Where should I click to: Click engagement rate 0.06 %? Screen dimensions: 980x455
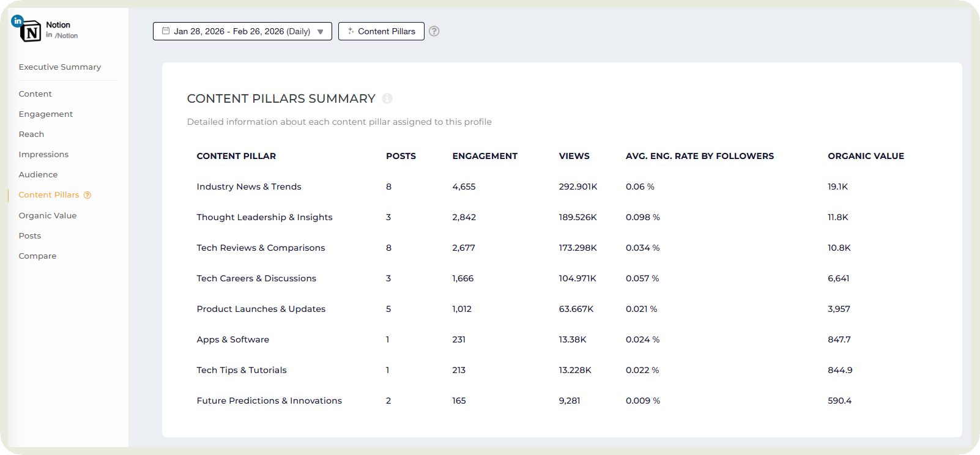(x=640, y=187)
